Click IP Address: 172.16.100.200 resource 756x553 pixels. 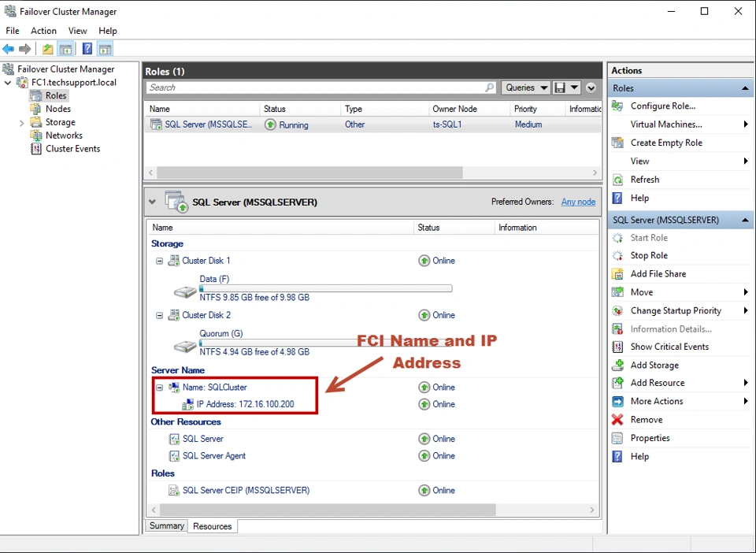point(245,404)
